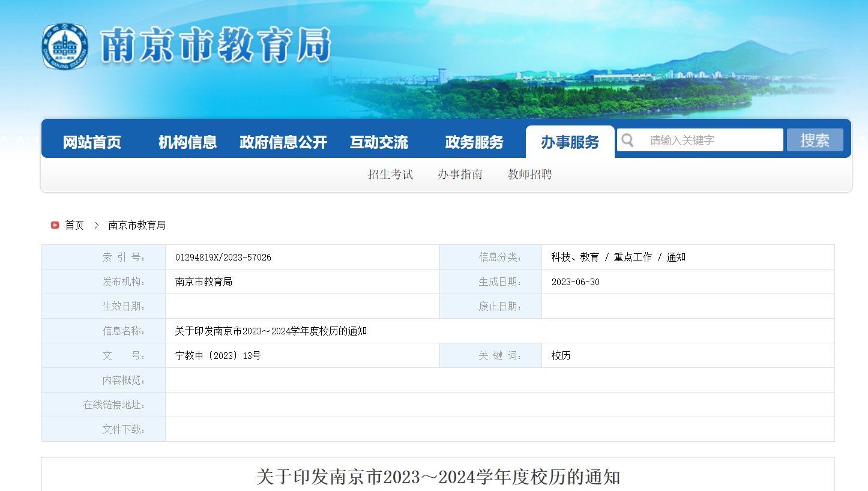868x491 pixels.
Task: Click the article heading 关于印发南京市2023～2024学年度校历的通知
Action: pyautogui.click(x=438, y=478)
